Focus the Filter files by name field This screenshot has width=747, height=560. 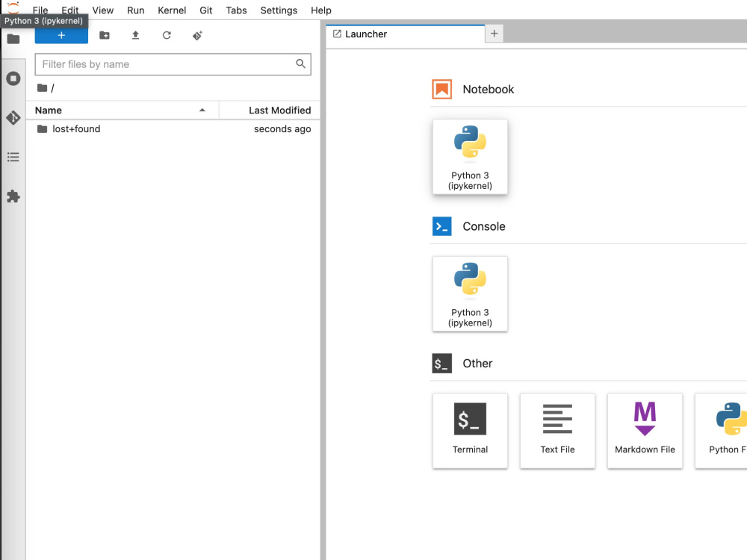click(173, 64)
